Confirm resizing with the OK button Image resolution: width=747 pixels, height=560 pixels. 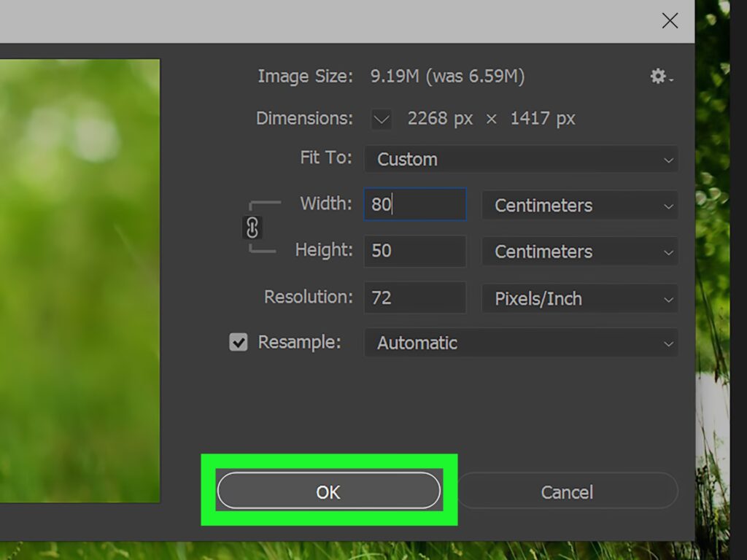click(x=328, y=492)
